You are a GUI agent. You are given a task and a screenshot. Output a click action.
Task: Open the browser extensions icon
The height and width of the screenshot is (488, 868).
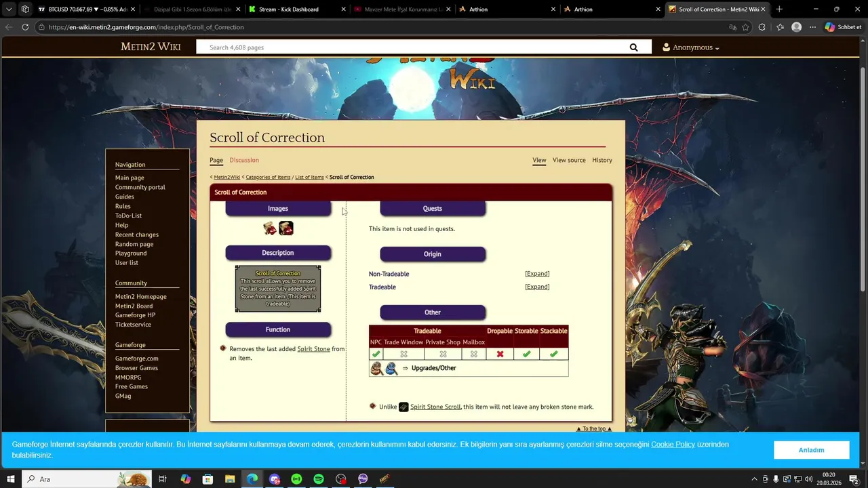tap(762, 27)
